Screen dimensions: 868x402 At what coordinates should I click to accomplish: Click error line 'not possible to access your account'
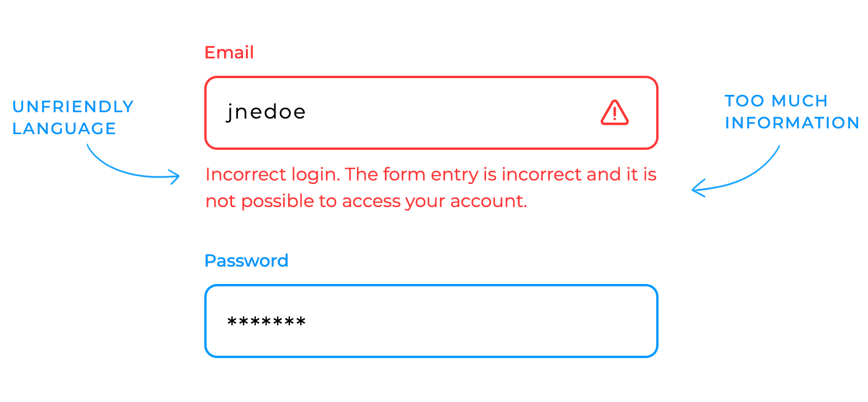point(366,201)
